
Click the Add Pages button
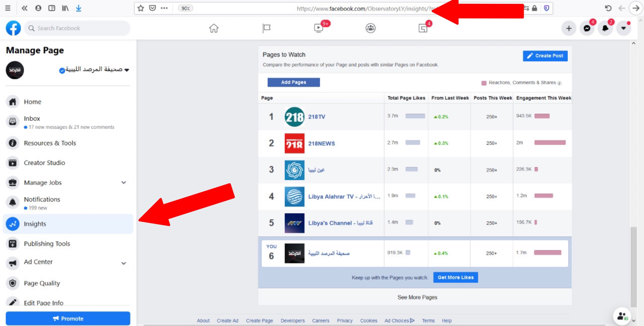[293, 82]
